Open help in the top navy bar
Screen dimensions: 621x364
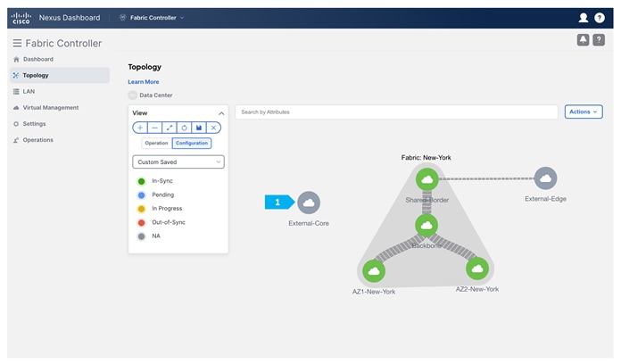coord(600,18)
